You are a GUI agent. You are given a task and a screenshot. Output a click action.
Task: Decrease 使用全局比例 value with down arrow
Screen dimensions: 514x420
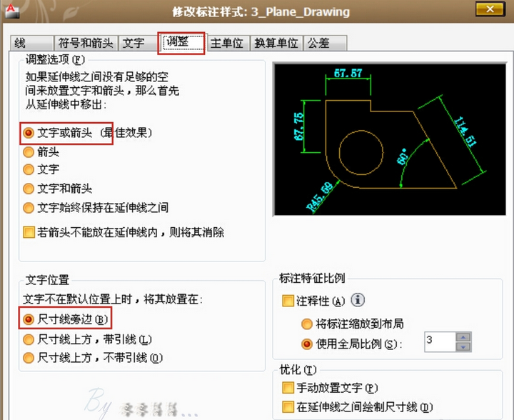pyautogui.click(x=463, y=346)
